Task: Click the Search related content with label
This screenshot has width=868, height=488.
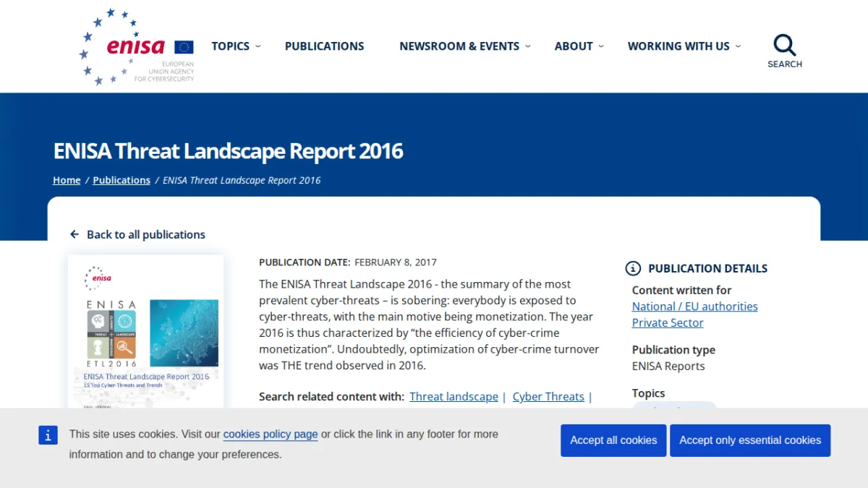Action: click(331, 397)
